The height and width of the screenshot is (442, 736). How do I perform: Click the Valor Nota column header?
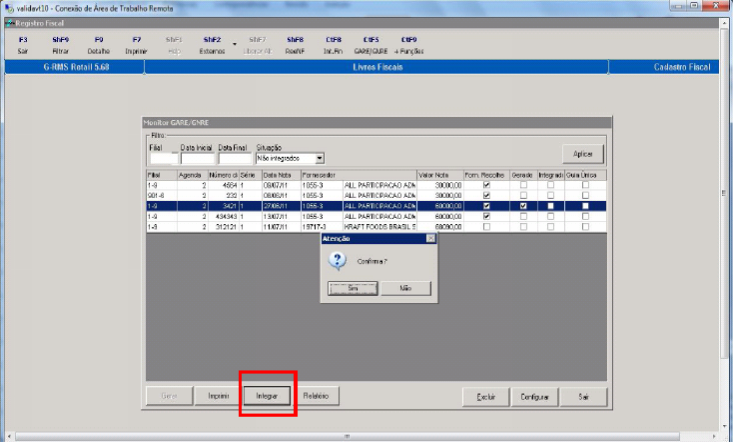440,175
